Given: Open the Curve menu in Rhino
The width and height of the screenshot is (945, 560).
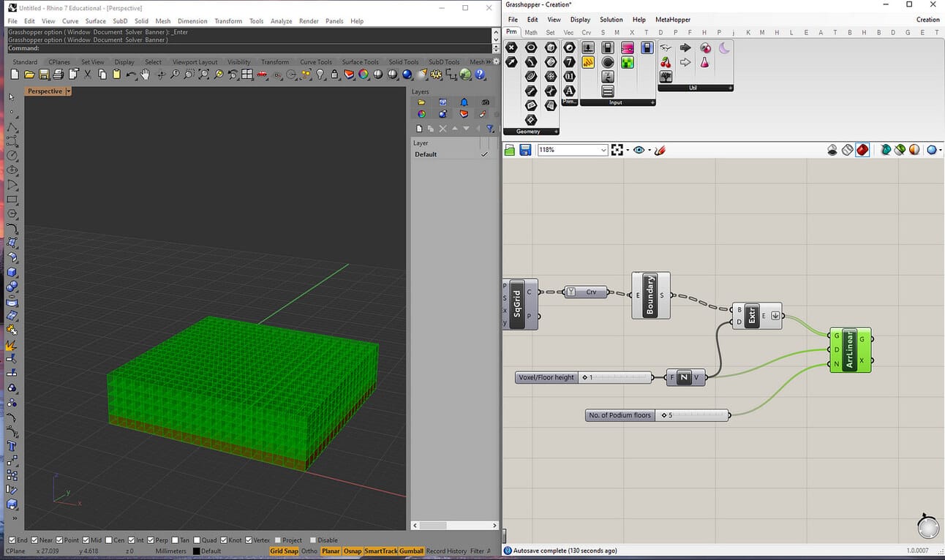Looking at the screenshot, I should coord(70,21).
